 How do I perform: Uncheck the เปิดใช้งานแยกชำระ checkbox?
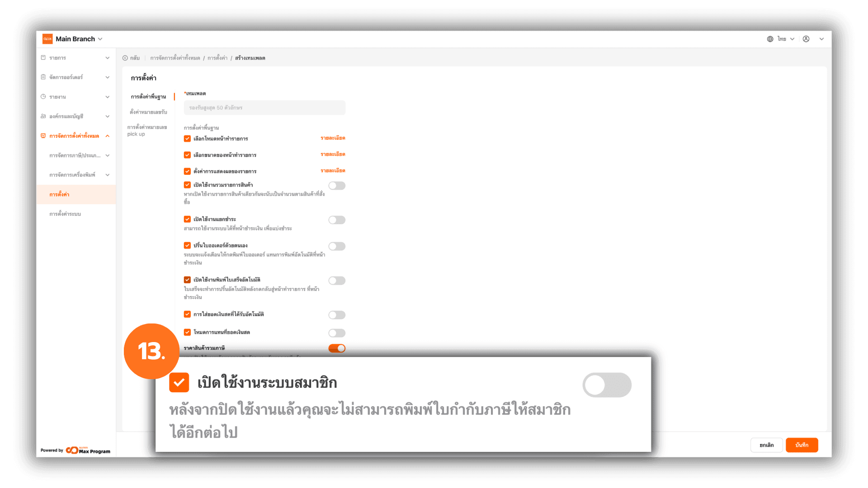point(187,219)
